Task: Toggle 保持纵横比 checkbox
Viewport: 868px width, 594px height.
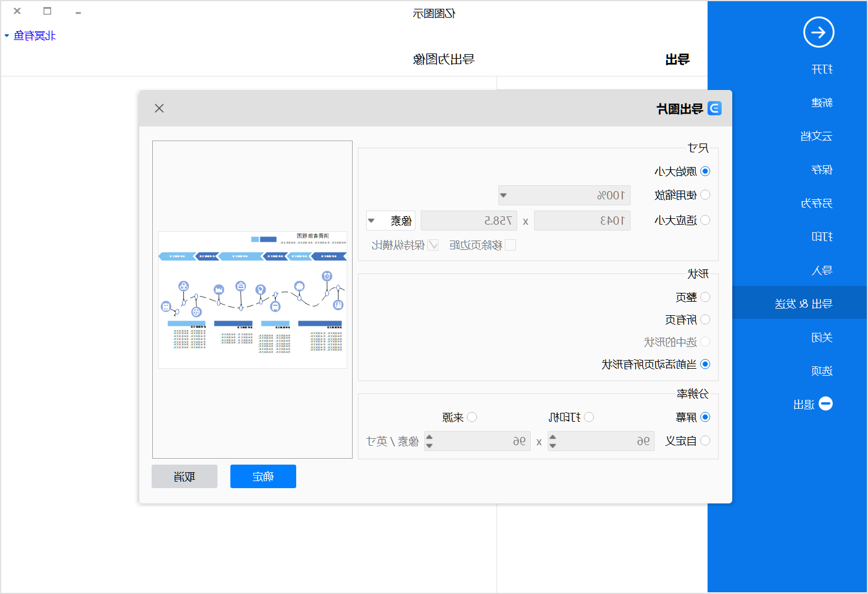Action: (433, 245)
